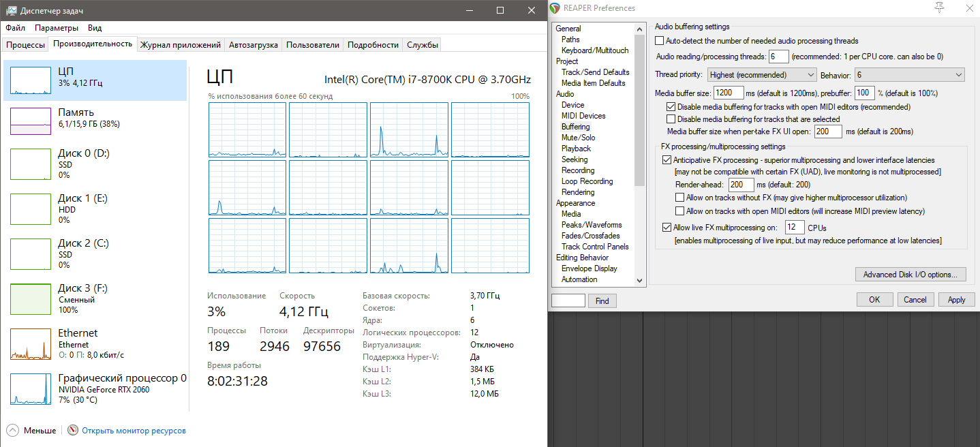980x447 pixels.
Task: Select Playback preferences page
Action: pyautogui.click(x=577, y=149)
